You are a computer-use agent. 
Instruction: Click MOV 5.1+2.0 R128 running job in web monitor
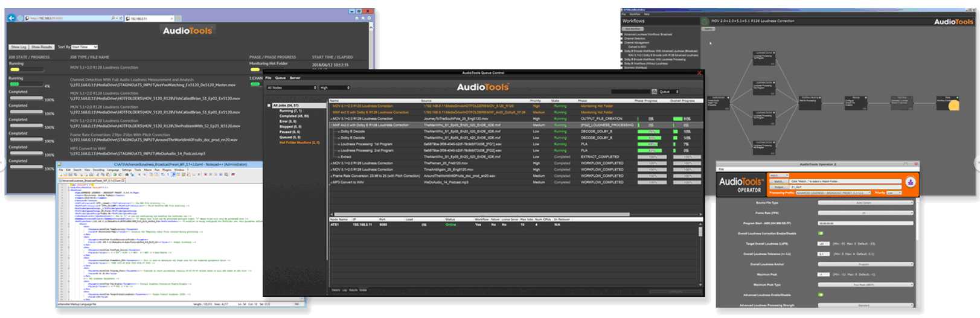pos(104,68)
